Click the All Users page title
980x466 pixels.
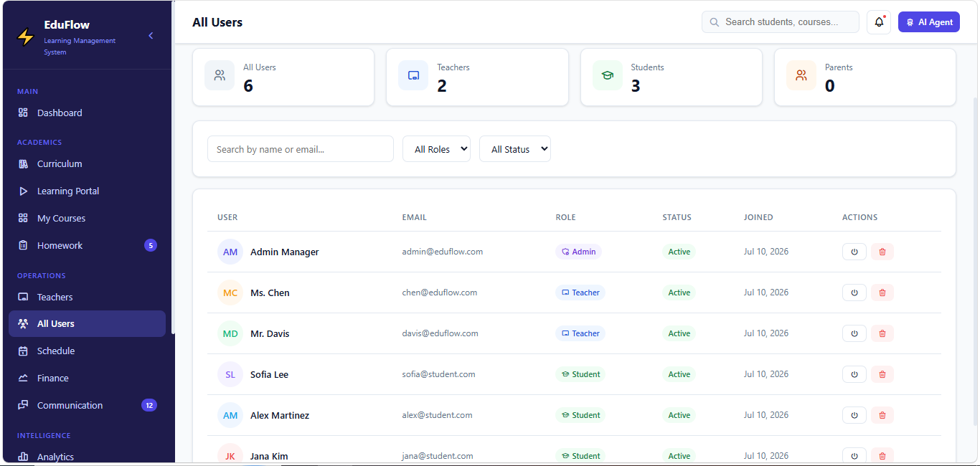[217, 22]
